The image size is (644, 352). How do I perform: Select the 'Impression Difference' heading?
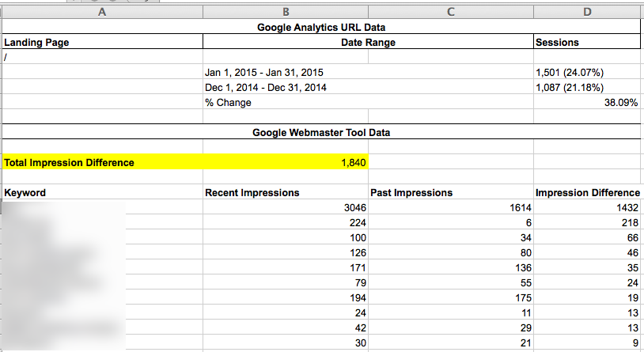pos(587,192)
